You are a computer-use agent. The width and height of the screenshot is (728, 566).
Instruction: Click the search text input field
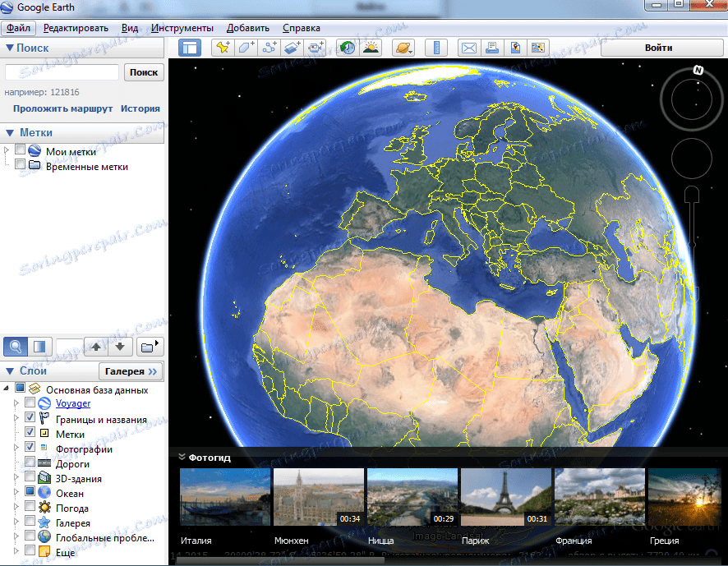coord(62,72)
